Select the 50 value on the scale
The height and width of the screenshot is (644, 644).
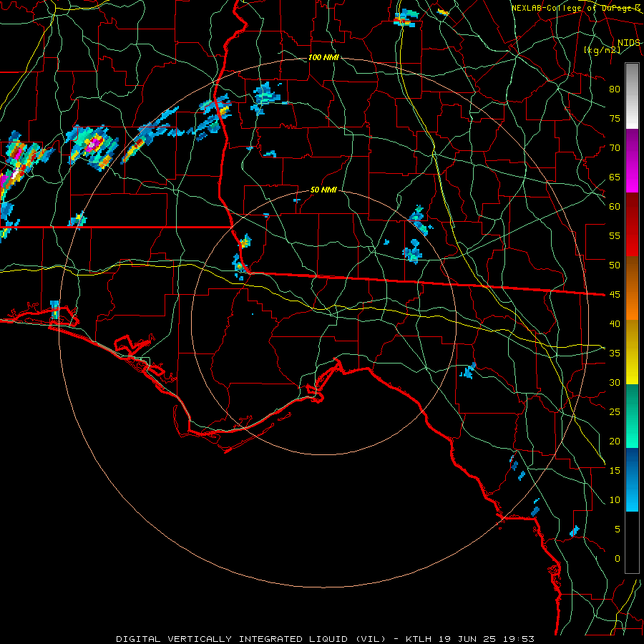point(615,265)
